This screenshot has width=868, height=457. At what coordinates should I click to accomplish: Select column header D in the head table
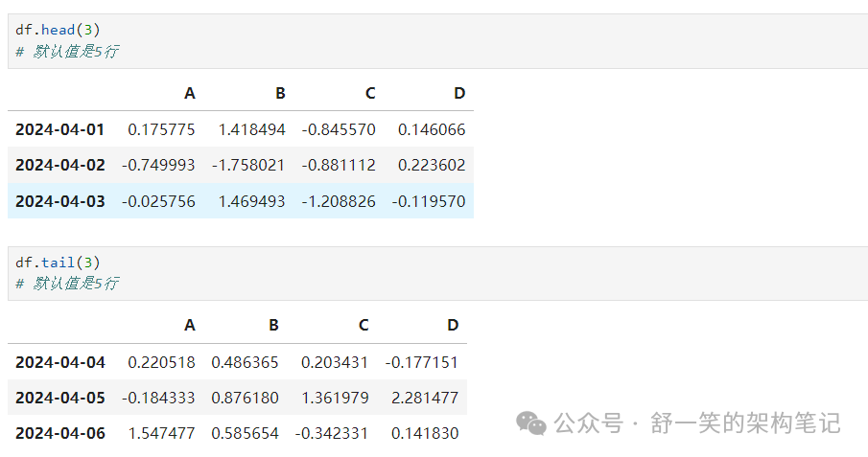pyautogui.click(x=458, y=93)
